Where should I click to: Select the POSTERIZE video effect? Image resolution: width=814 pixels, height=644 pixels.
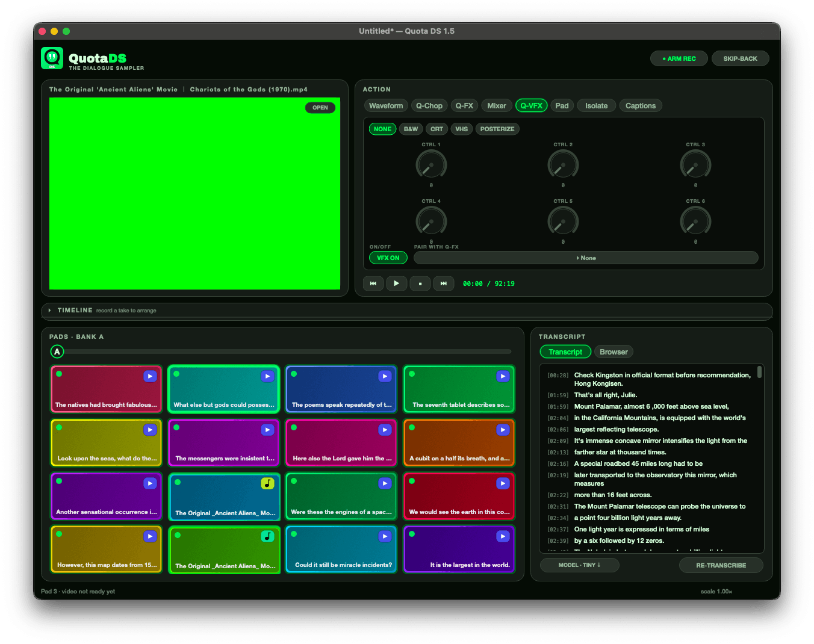tap(497, 129)
